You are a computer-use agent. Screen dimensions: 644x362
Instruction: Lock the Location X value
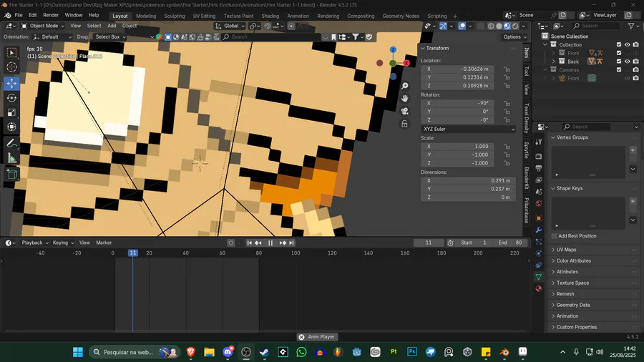coord(507,69)
